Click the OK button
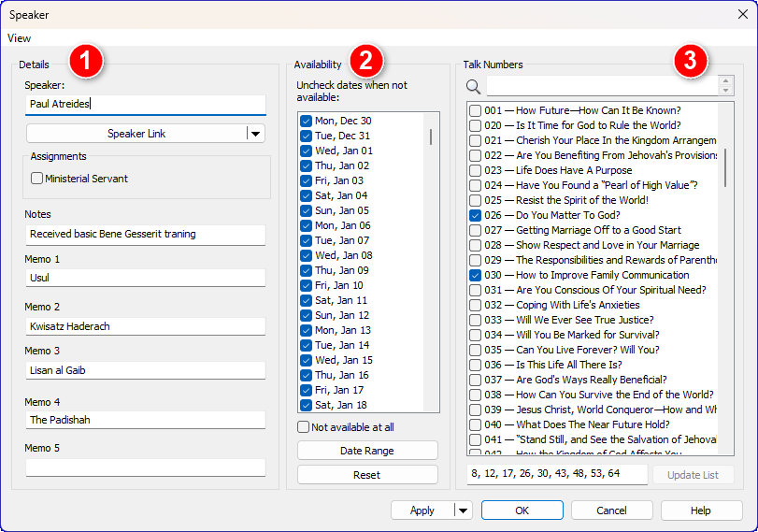The width and height of the screenshot is (758, 532). (x=522, y=510)
